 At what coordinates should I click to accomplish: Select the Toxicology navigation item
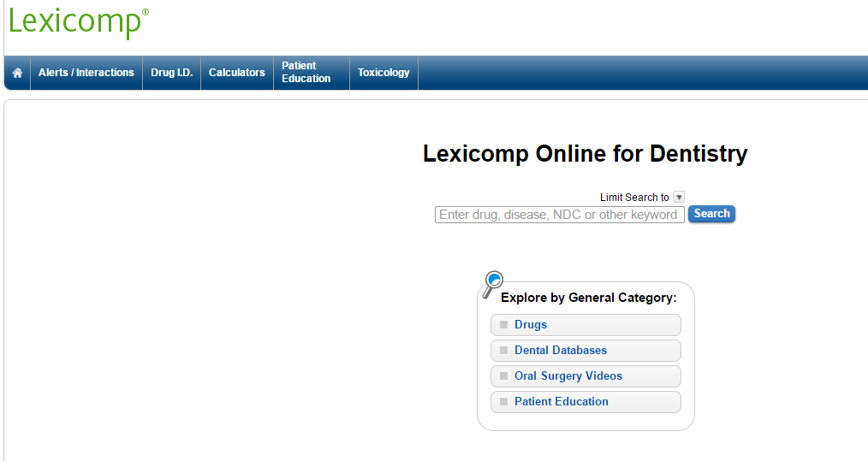(383, 73)
